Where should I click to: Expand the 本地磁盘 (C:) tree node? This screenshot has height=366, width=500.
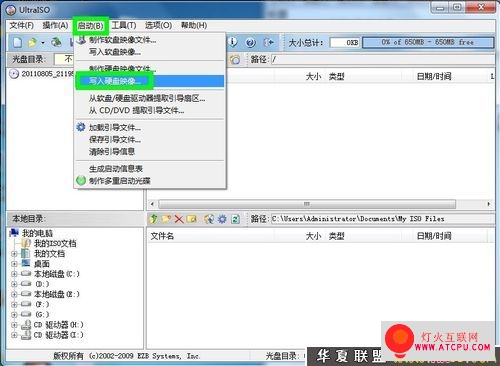click(x=14, y=274)
